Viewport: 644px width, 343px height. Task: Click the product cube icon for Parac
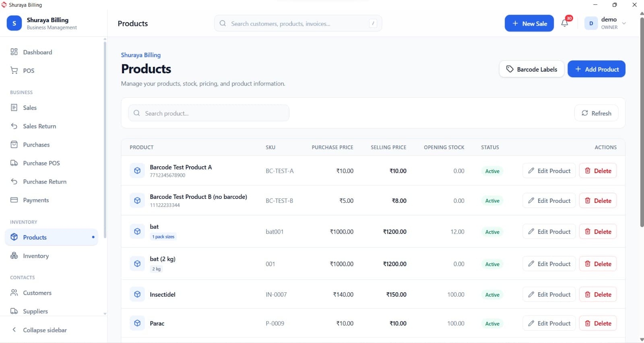[x=137, y=323]
